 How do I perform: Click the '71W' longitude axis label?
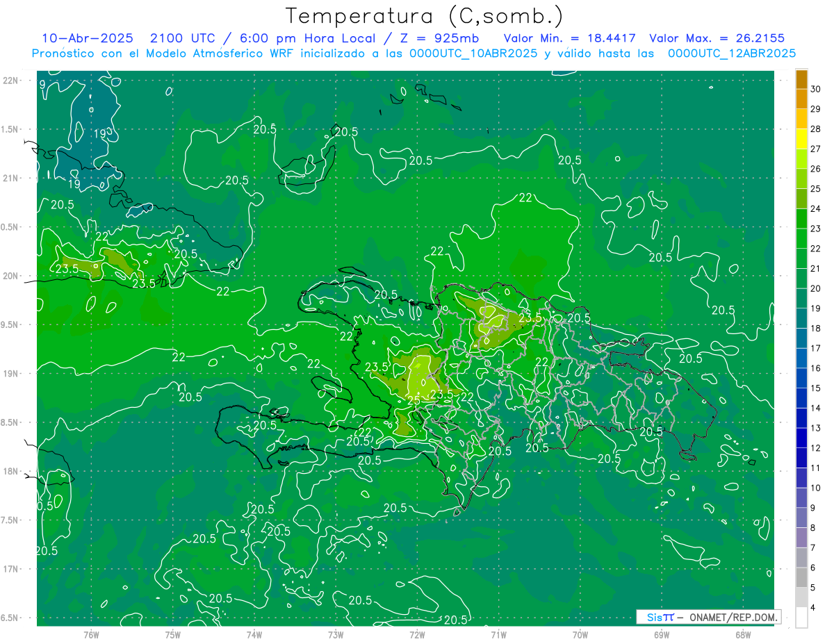pyautogui.click(x=498, y=634)
